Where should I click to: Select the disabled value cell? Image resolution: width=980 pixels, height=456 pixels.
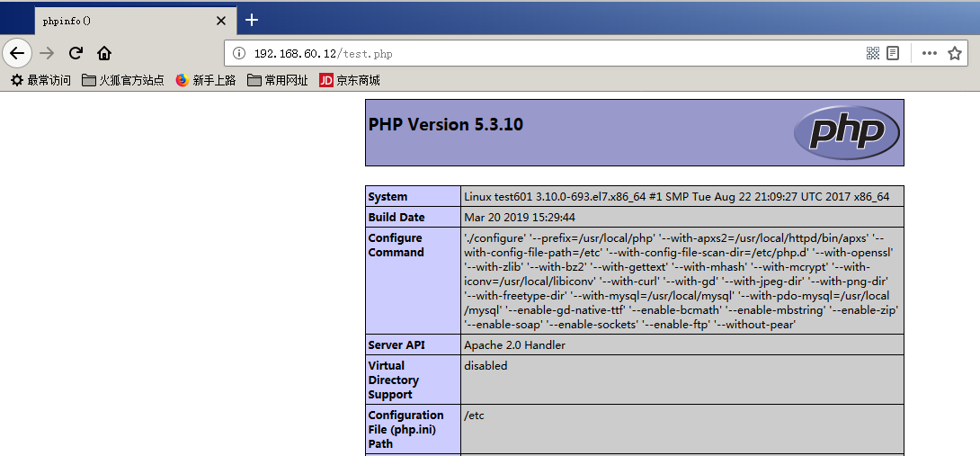[682, 380]
